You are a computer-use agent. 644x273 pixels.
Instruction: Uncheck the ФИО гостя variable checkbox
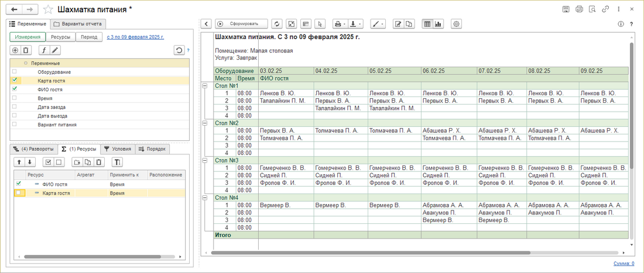15,89
